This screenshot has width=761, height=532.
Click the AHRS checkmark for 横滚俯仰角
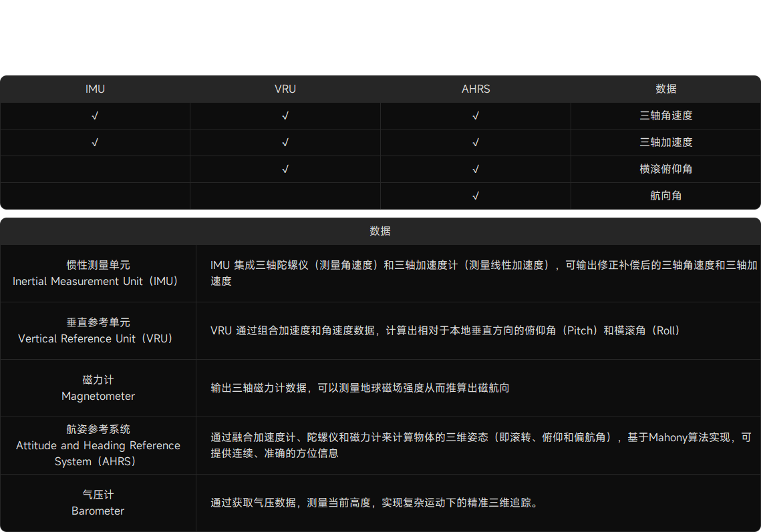pyautogui.click(x=476, y=169)
